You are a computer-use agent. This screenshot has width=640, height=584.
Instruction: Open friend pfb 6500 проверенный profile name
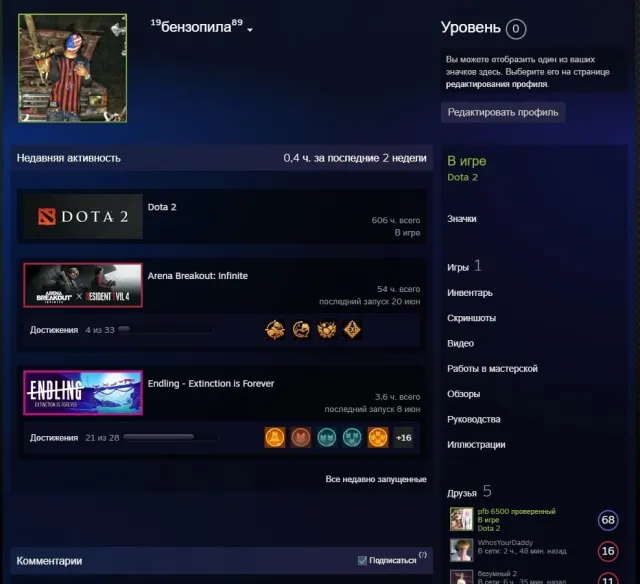point(516,511)
